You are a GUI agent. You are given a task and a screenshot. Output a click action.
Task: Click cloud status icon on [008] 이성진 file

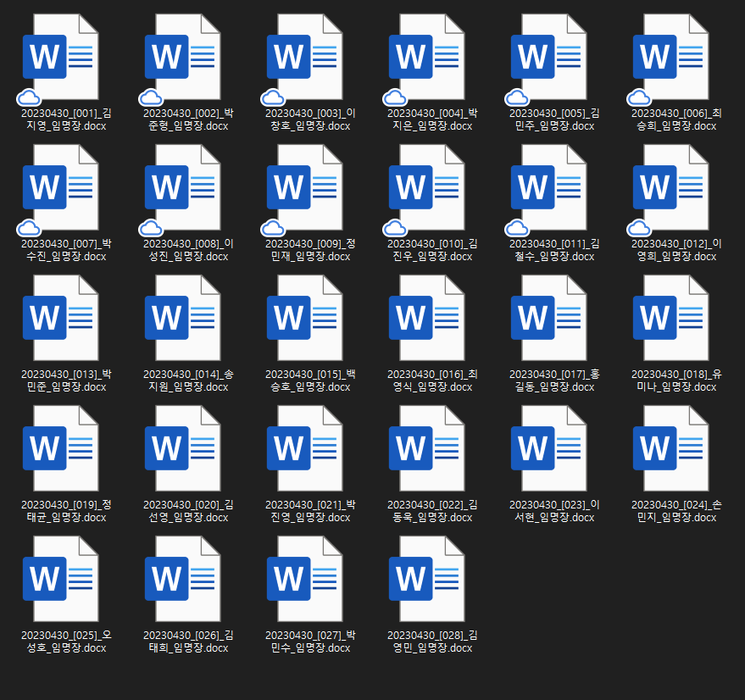point(151,229)
